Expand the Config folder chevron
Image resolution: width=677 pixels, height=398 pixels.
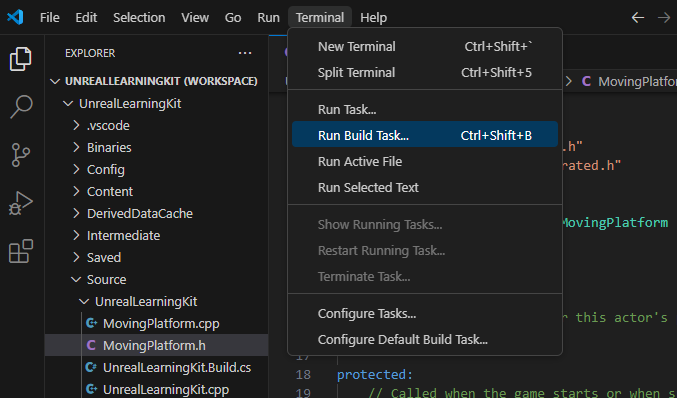[x=76, y=169]
